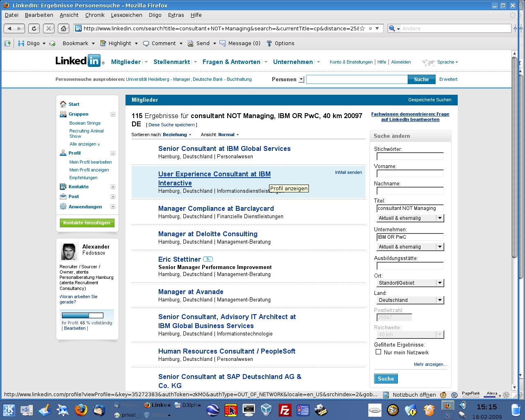The image size is (525, 420).
Task: Click the Titel field with consultant NOT Managing
Action: (410, 208)
